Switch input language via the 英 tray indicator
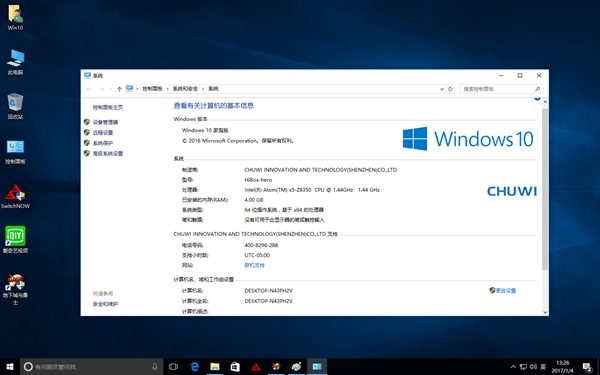 [543, 367]
